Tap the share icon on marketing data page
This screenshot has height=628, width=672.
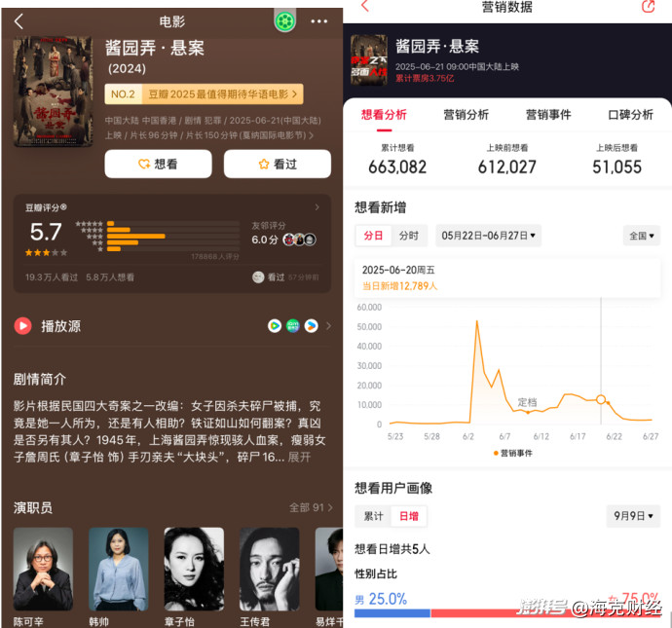coord(649,6)
